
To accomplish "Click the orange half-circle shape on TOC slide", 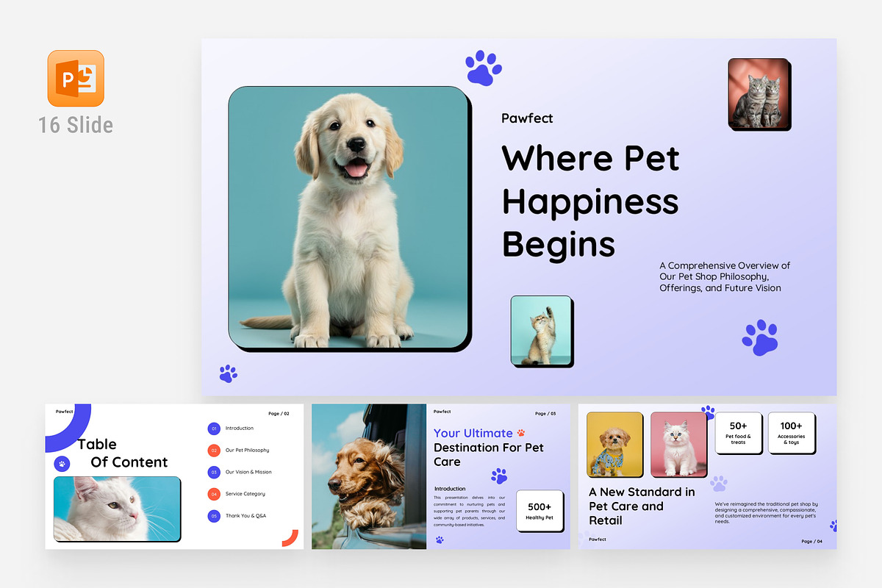I will coord(292,539).
